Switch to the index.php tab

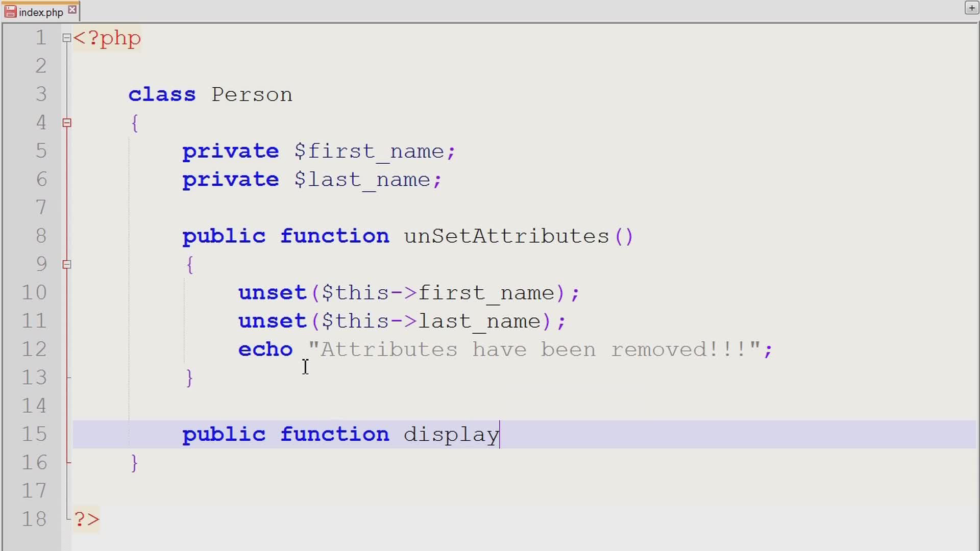[41, 12]
